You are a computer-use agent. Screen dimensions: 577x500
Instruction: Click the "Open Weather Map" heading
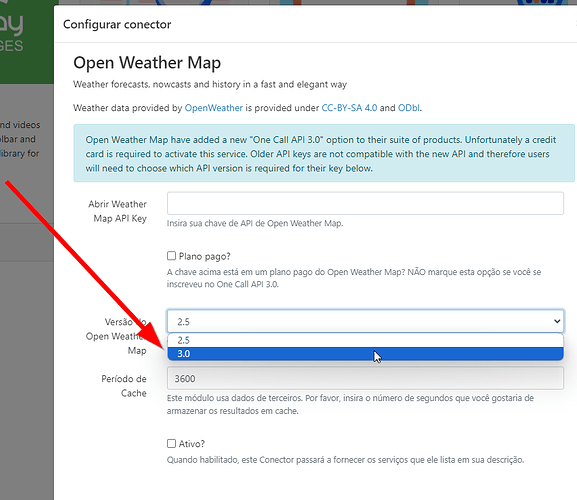pos(147,63)
